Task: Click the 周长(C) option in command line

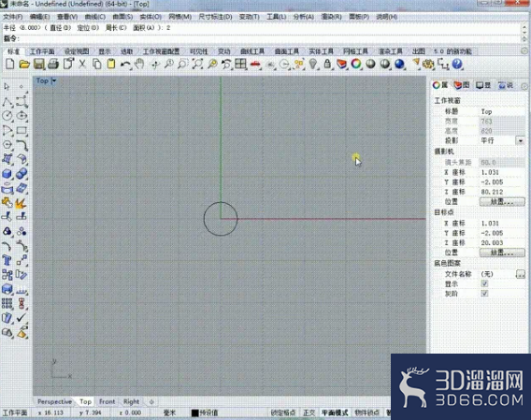Action: pos(116,28)
